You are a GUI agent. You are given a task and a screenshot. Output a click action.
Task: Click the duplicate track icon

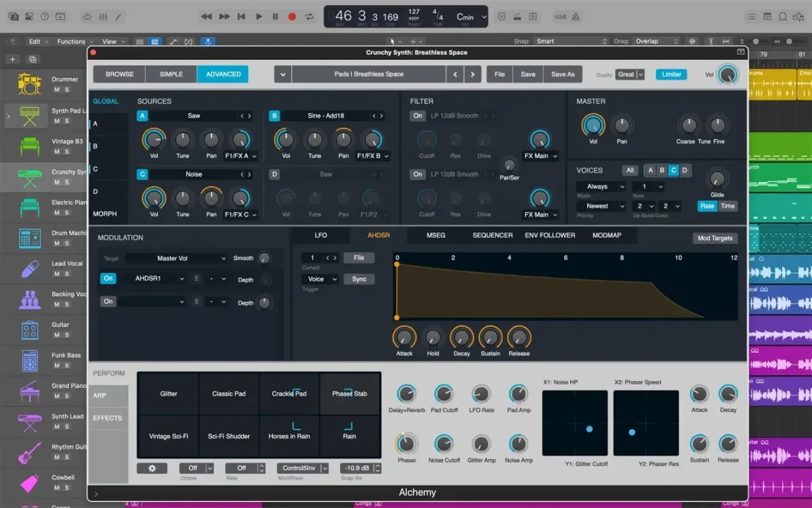pyautogui.click(x=32, y=59)
